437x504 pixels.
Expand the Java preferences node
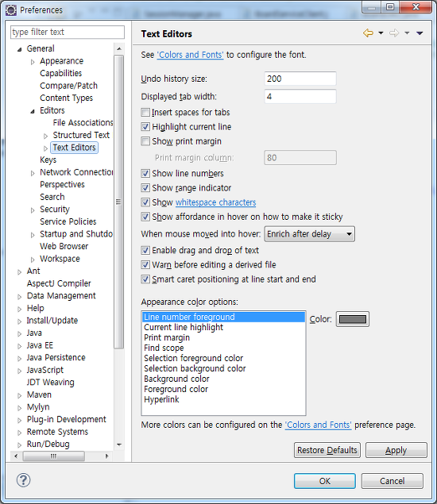point(20,333)
